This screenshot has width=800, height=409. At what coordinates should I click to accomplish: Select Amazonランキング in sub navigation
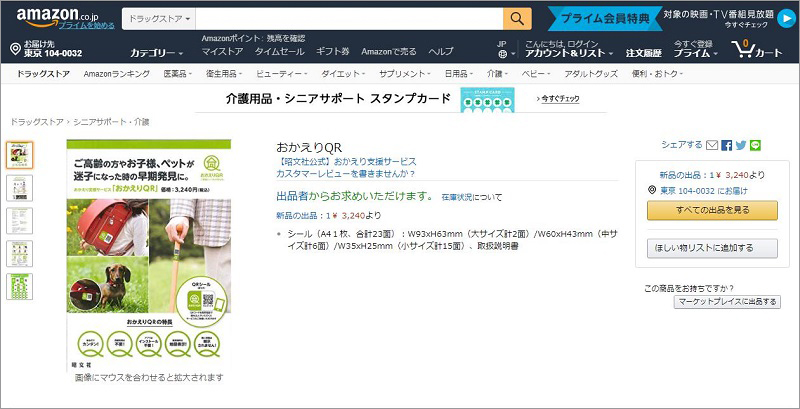click(x=117, y=74)
